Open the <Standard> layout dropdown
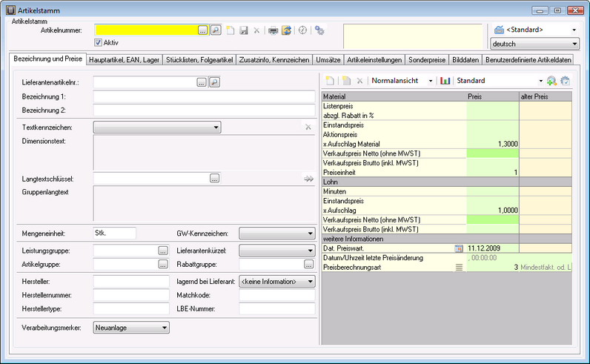Viewport: 590px width, 364px height. click(x=574, y=30)
